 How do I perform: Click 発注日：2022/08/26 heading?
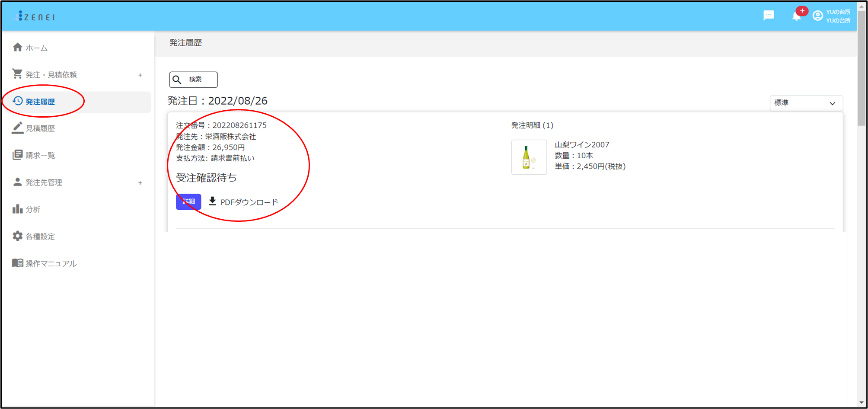[x=217, y=101]
